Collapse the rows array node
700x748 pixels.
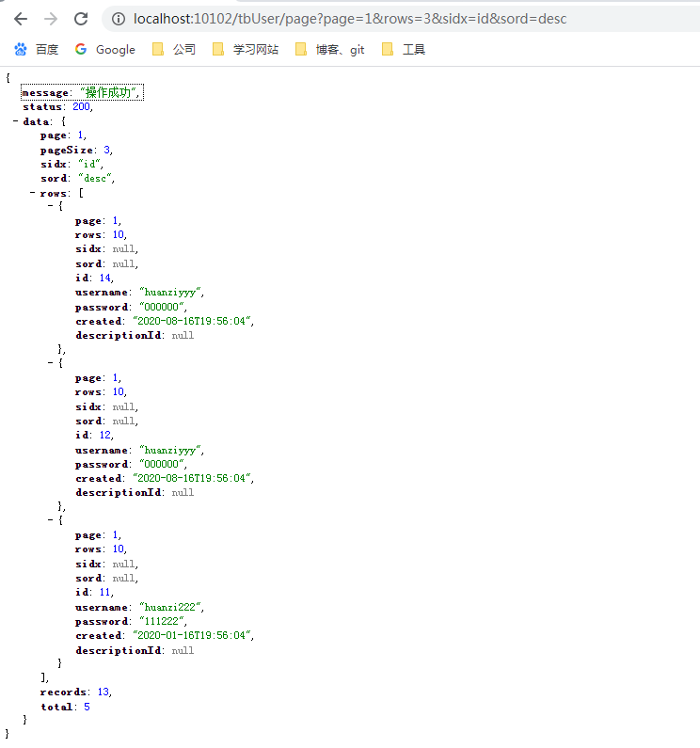click(33, 193)
